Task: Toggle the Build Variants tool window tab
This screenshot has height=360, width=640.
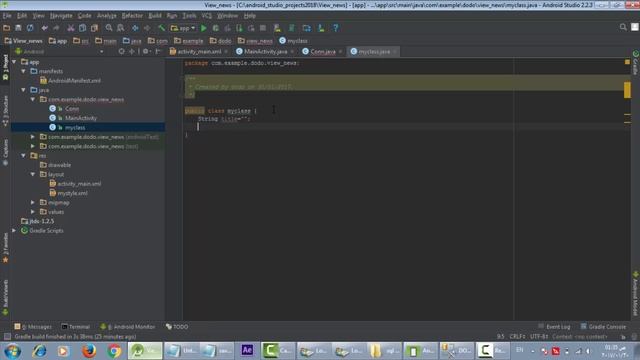Action: click(x=5, y=298)
